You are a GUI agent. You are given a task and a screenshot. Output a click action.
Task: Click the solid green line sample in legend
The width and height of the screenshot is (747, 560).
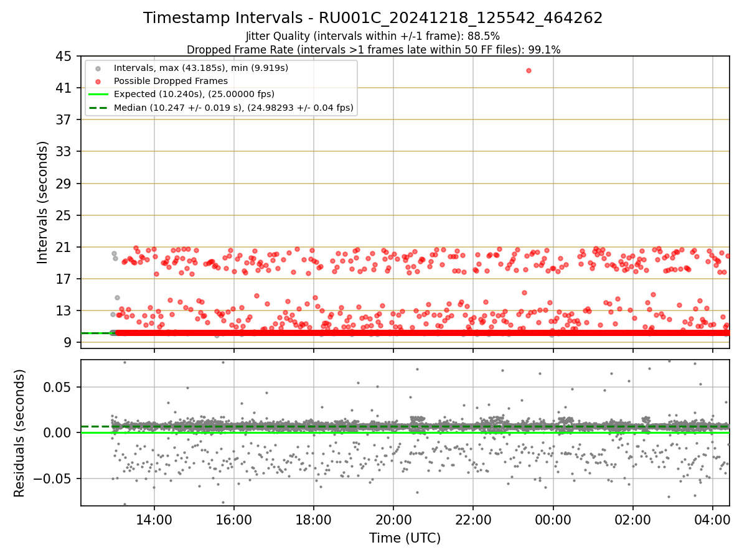pos(100,95)
